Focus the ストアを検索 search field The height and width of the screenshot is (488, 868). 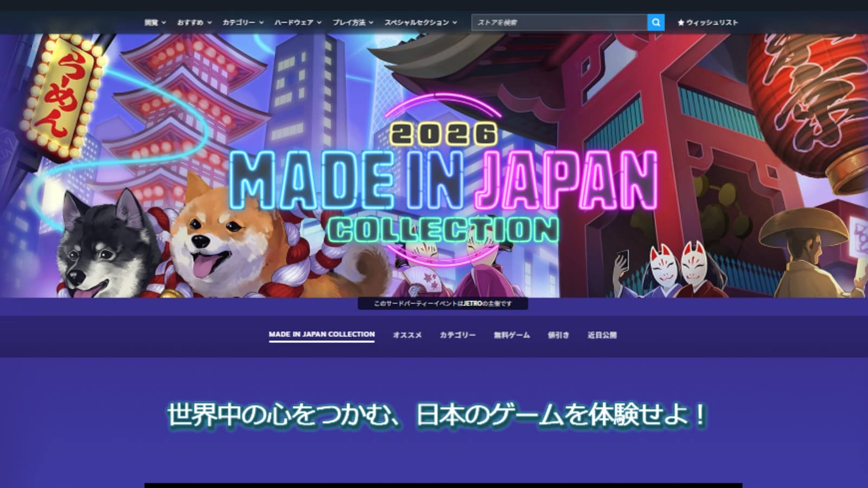pos(559,23)
